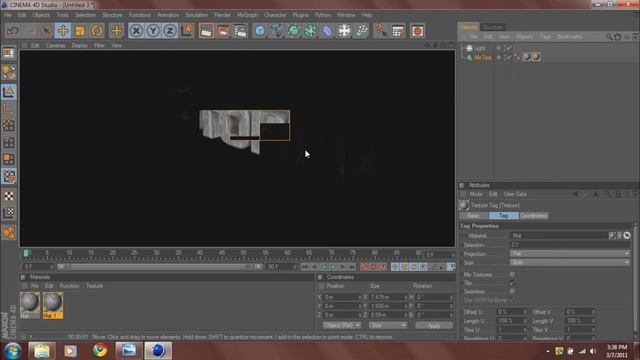Select the Points mode in left palette
Viewport: 640px width, 360px height.
(x=9, y=126)
